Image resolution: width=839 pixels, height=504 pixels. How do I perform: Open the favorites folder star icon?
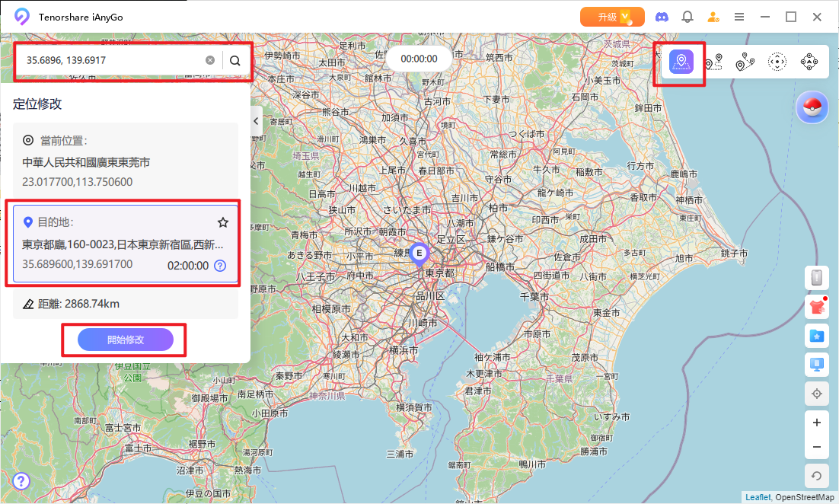coord(816,336)
